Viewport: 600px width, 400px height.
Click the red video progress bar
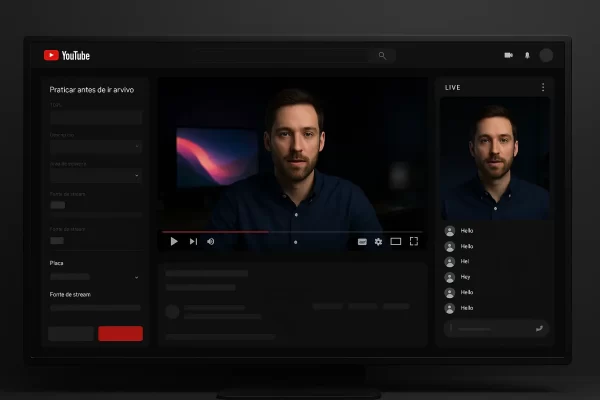215,231
